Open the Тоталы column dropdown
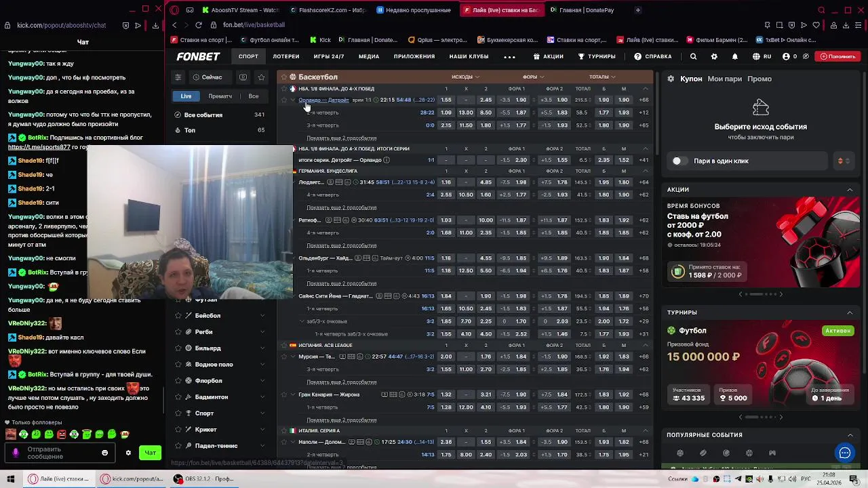 coord(602,77)
